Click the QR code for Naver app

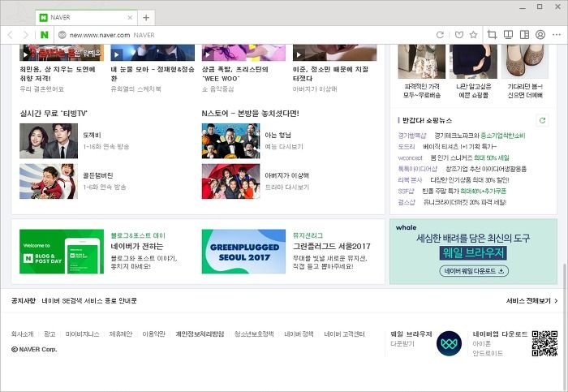point(544,343)
